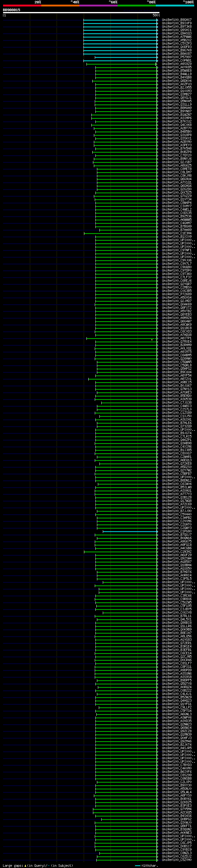Select label UniRef100_A2BT70
This screenshot has height=868, width=197.
[x=177, y=128]
